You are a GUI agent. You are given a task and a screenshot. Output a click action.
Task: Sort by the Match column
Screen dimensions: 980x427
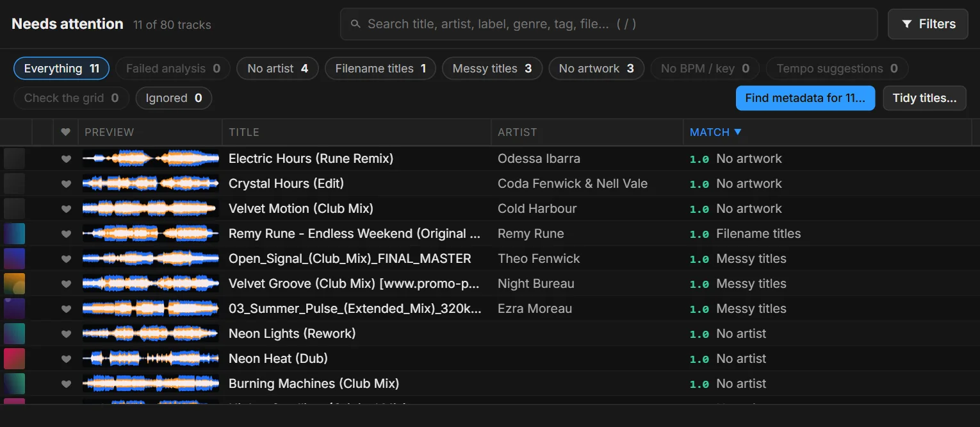715,132
